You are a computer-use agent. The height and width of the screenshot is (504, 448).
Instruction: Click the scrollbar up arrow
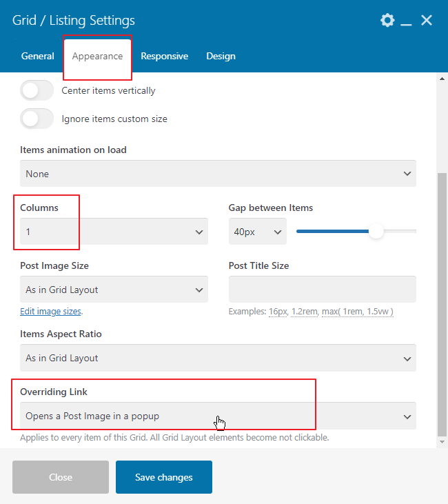pyautogui.click(x=442, y=79)
